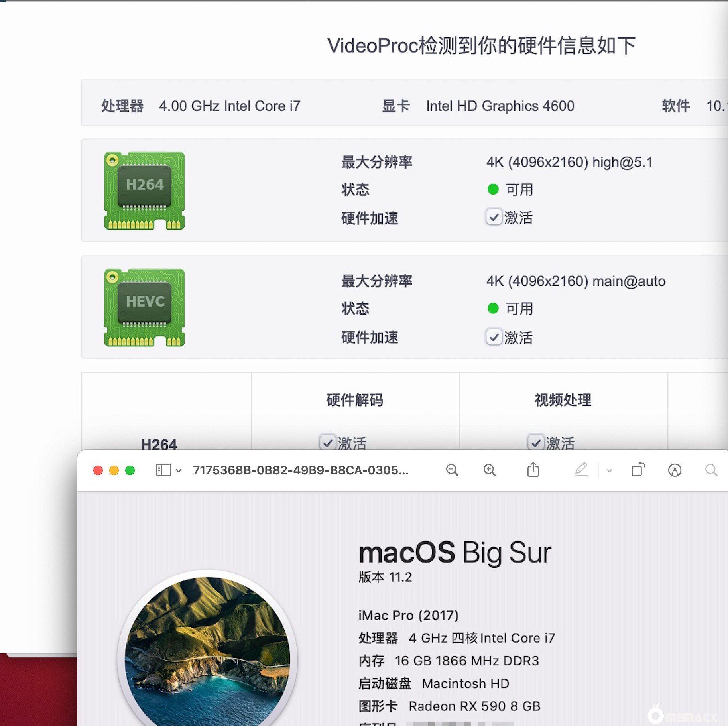Expand the markup pen options chevron

point(609,471)
